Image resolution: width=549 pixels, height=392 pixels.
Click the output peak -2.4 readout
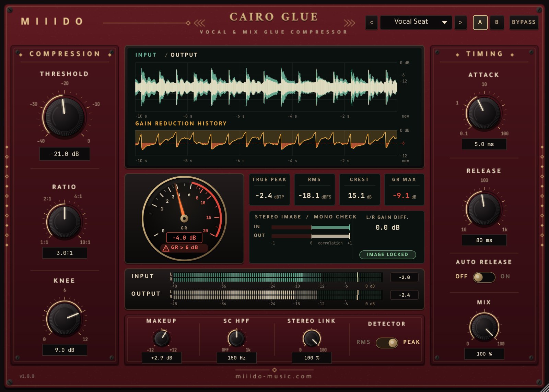(404, 295)
